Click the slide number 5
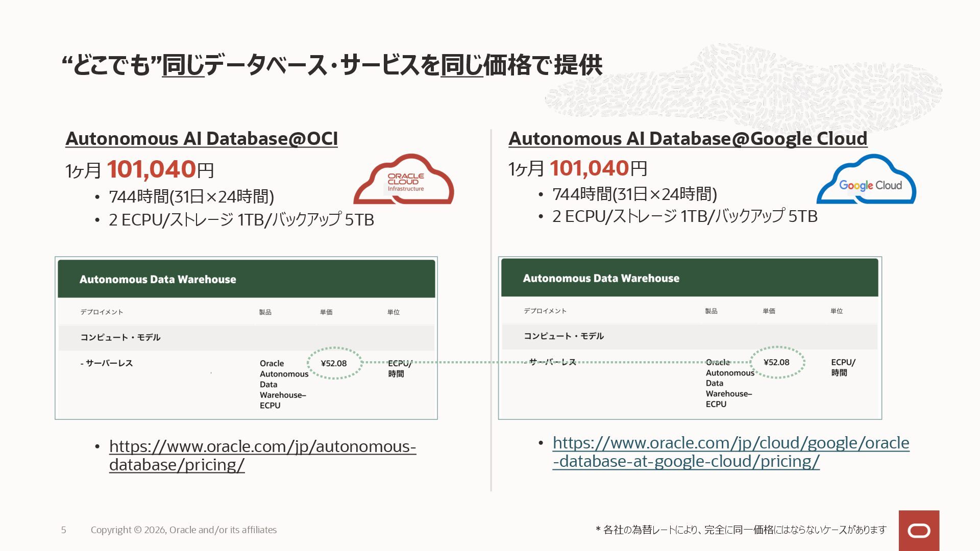 [x=63, y=530]
